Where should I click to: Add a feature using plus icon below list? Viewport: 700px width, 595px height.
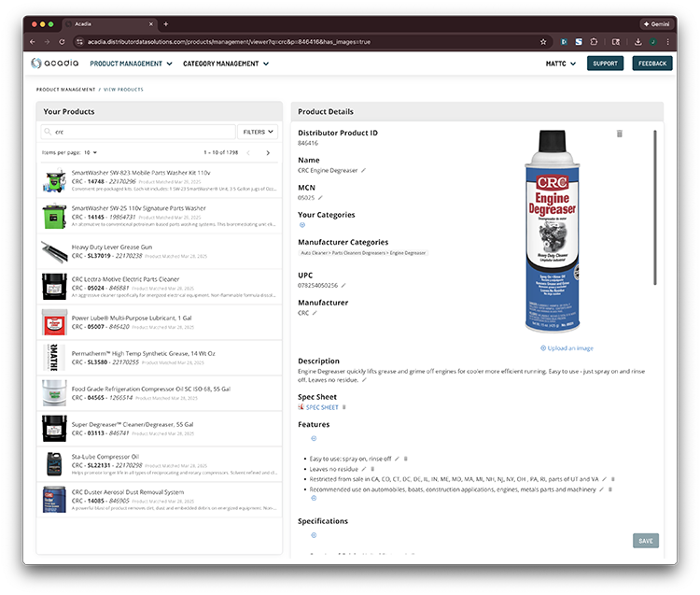(314, 498)
